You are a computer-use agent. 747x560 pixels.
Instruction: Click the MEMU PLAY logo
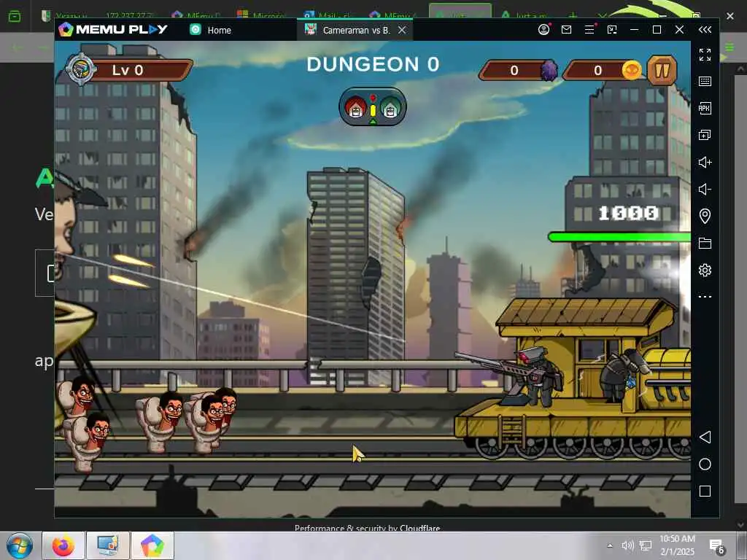[113, 29]
